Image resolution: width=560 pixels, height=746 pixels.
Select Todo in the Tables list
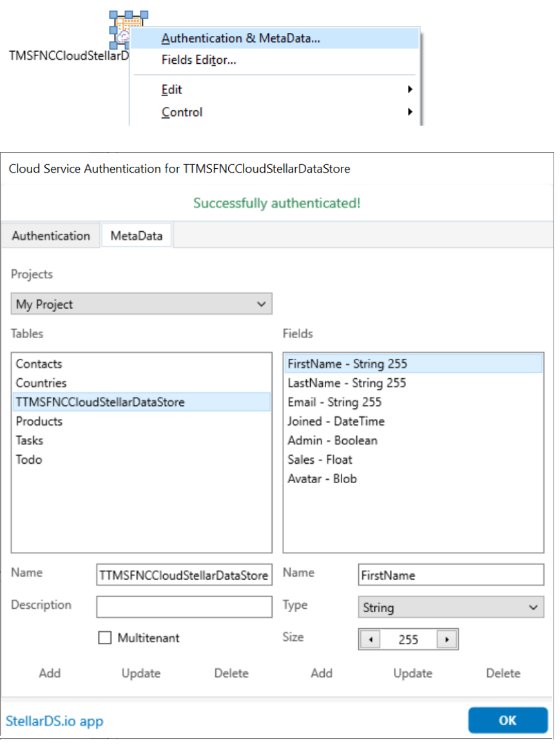[x=141, y=459]
